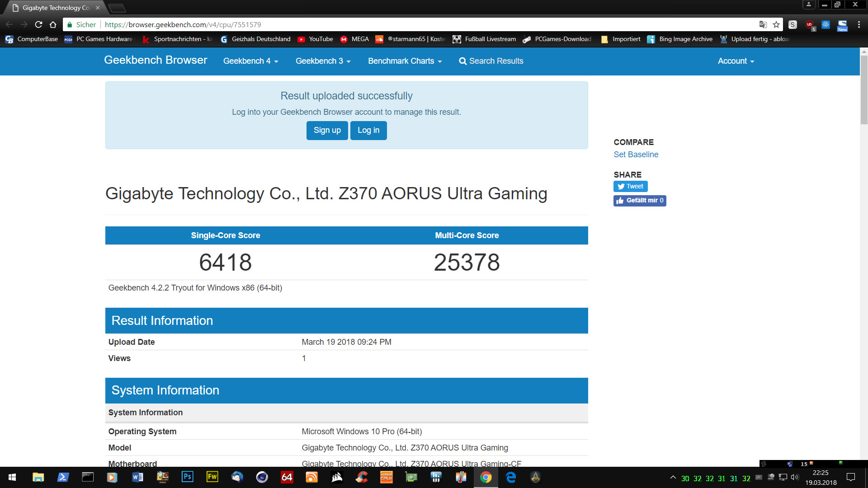Click the browser Home icon
The width and height of the screenshot is (868, 488).
(53, 24)
